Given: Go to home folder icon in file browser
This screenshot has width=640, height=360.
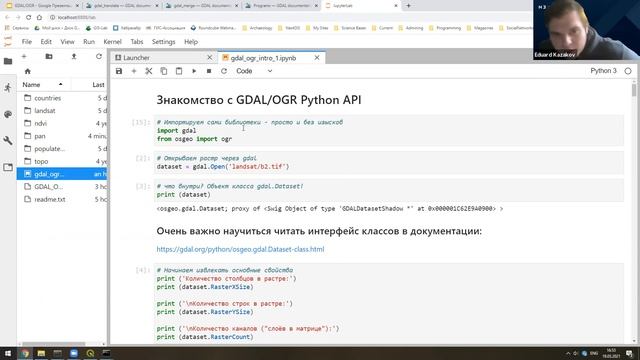Looking at the screenshot, I should [x=27, y=71].
